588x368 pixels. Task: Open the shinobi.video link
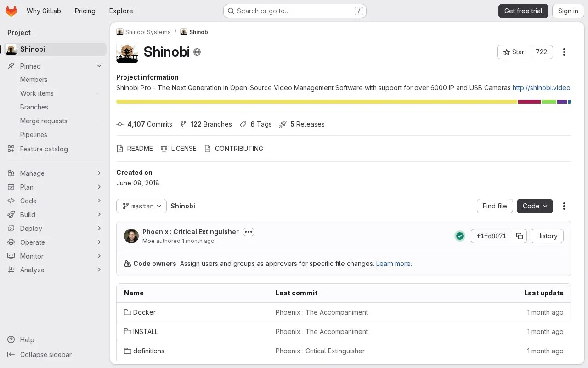pyautogui.click(x=541, y=88)
